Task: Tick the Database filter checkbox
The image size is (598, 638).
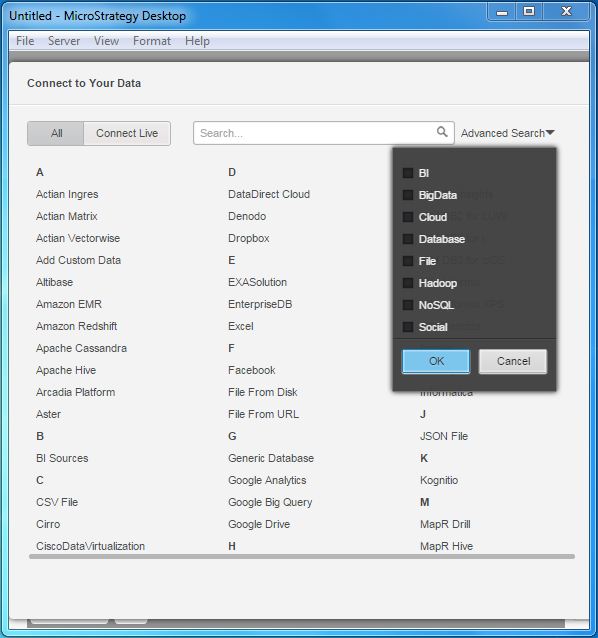Action: (408, 239)
